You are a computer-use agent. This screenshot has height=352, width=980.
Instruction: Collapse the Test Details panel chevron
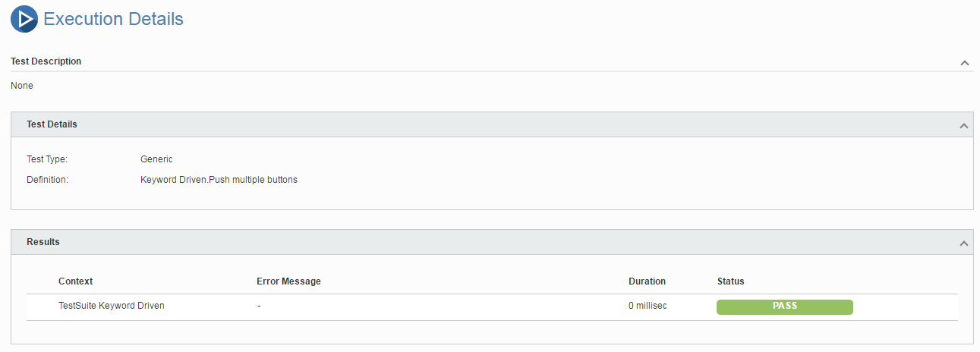point(964,125)
